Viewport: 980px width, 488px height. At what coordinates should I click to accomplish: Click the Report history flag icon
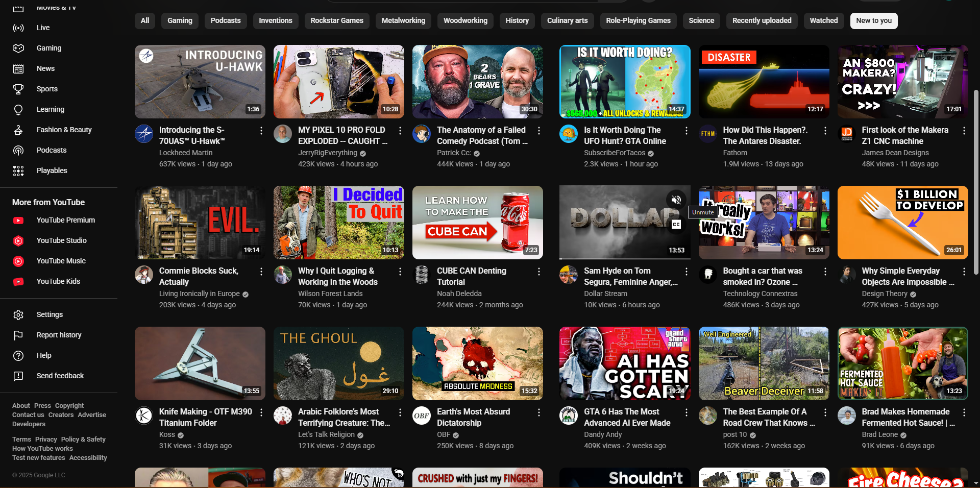(18, 335)
